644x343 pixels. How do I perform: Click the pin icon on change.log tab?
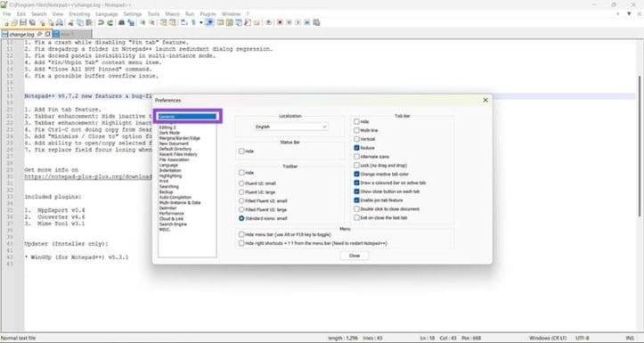click(x=39, y=35)
